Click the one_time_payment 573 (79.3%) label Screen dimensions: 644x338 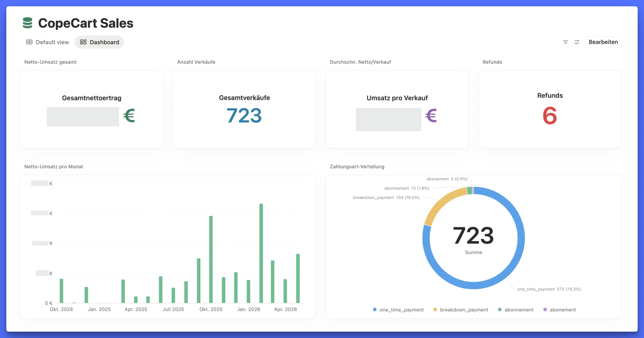pos(549,289)
